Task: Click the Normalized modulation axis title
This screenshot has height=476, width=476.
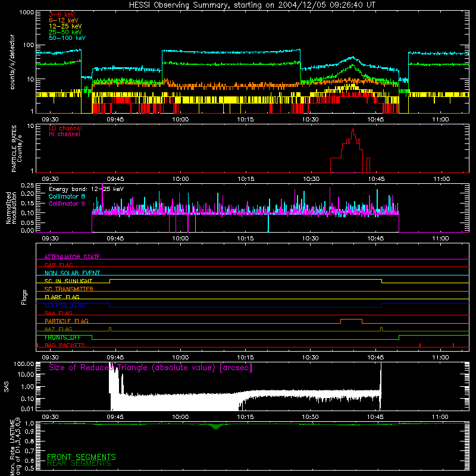Action: 11,208
